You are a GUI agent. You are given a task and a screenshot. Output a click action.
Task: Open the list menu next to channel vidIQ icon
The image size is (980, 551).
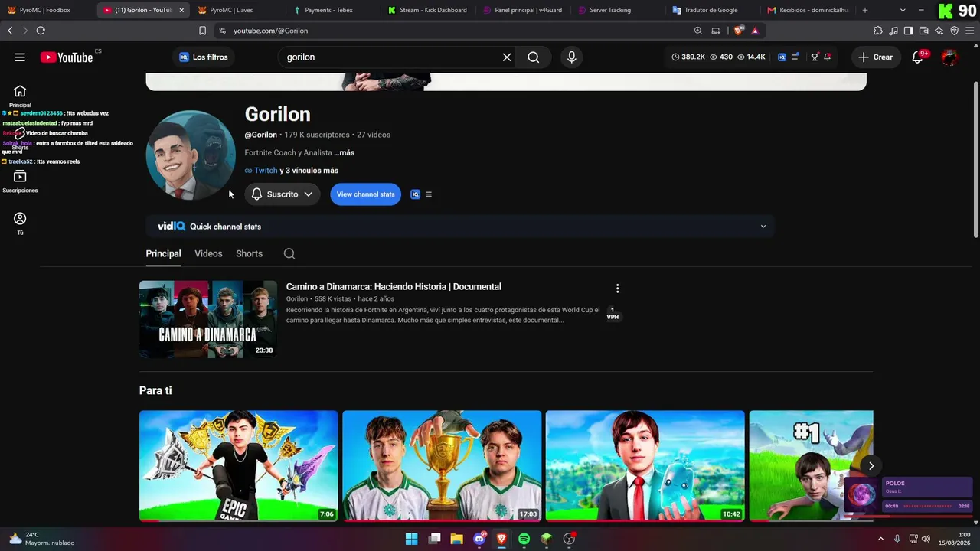(x=429, y=194)
